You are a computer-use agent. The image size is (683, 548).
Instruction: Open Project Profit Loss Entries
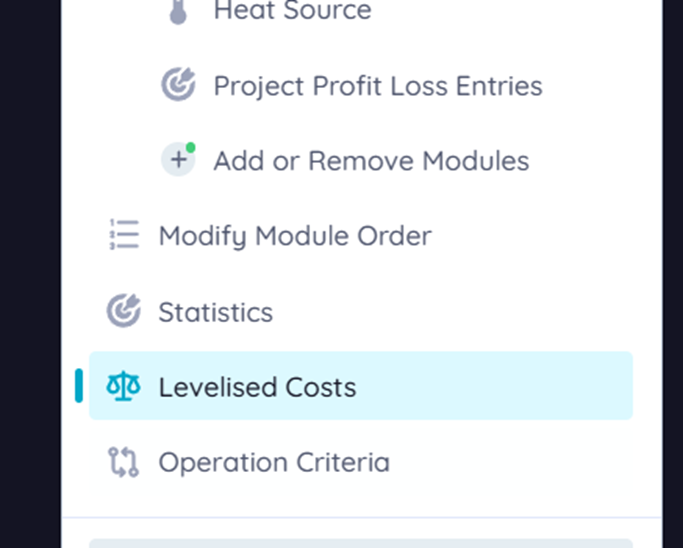coord(377,86)
